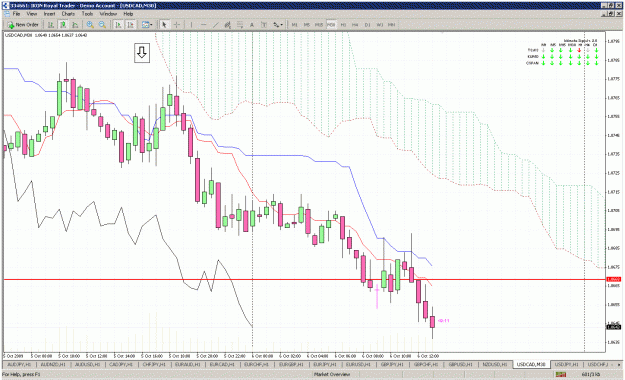This screenshot has height=380, width=625.
Task: Switch to the GBPCHF,H1 chart tab
Action: [426, 364]
